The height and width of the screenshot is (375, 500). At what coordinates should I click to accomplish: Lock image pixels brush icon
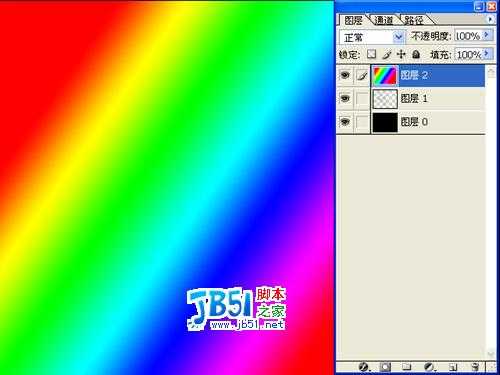click(387, 54)
